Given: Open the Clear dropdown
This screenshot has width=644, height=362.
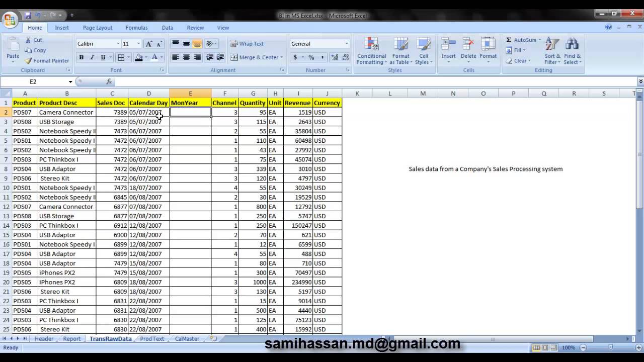Looking at the screenshot, I should coord(518,61).
